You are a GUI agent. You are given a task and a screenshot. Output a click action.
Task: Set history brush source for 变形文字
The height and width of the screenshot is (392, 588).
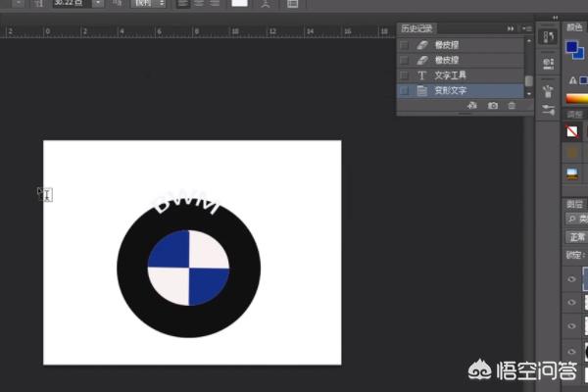pos(404,90)
